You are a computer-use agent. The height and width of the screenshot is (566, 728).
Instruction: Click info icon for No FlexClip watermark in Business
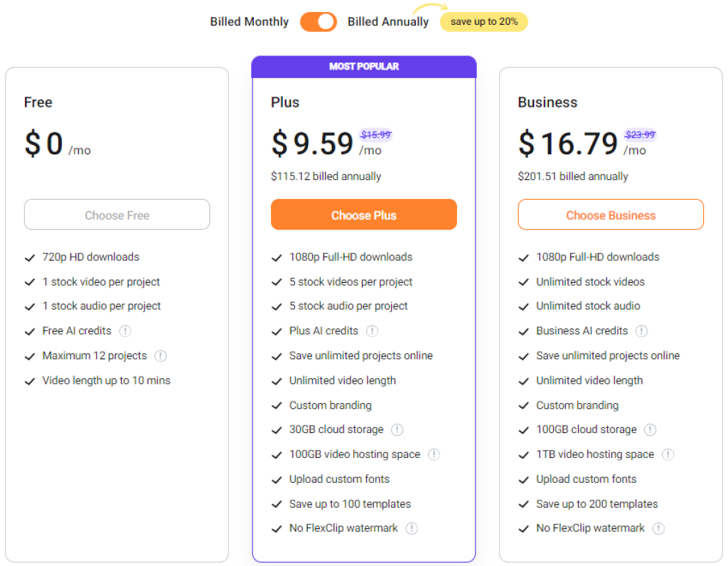(658, 528)
